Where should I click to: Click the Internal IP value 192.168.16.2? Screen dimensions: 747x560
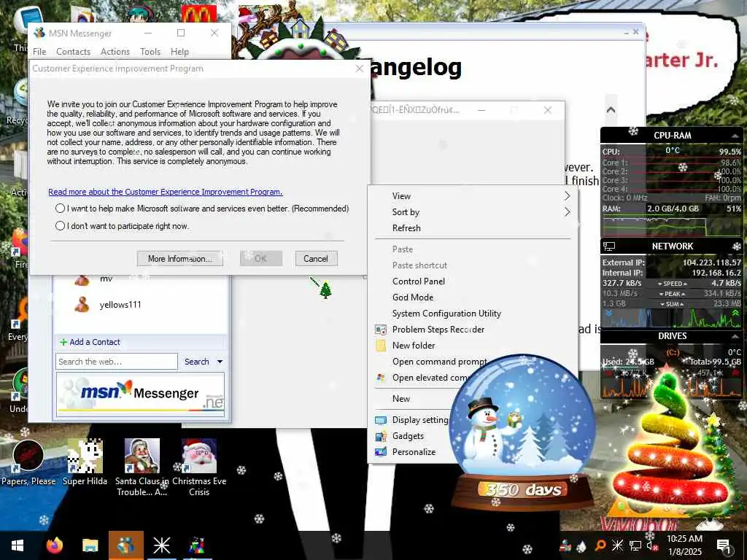(x=716, y=273)
